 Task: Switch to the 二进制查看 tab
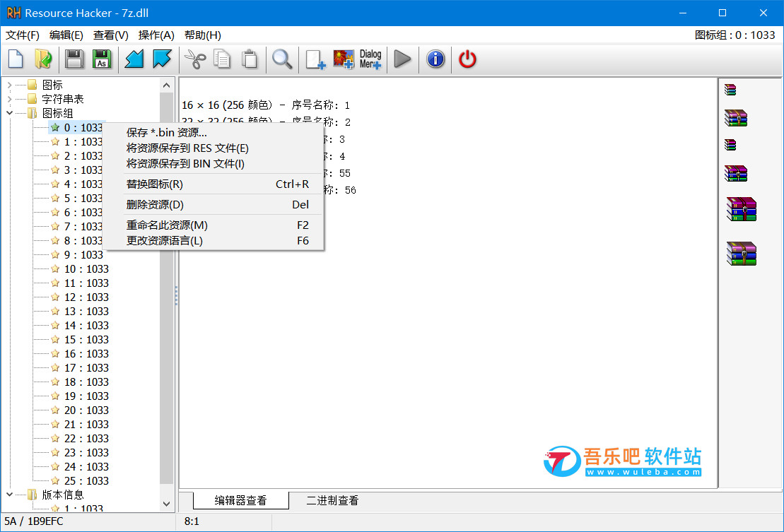pos(332,500)
